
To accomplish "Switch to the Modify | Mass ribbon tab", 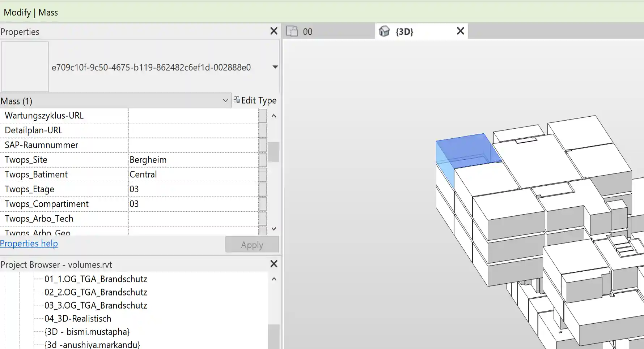I will point(31,12).
